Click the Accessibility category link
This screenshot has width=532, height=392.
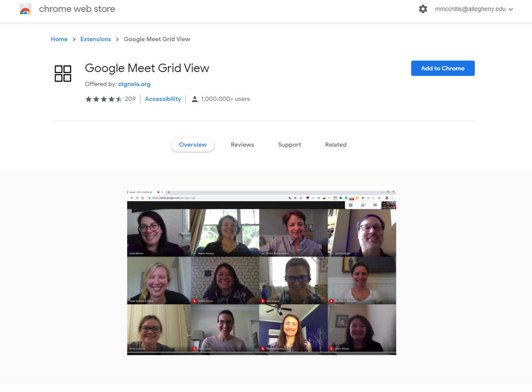[163, 99]
